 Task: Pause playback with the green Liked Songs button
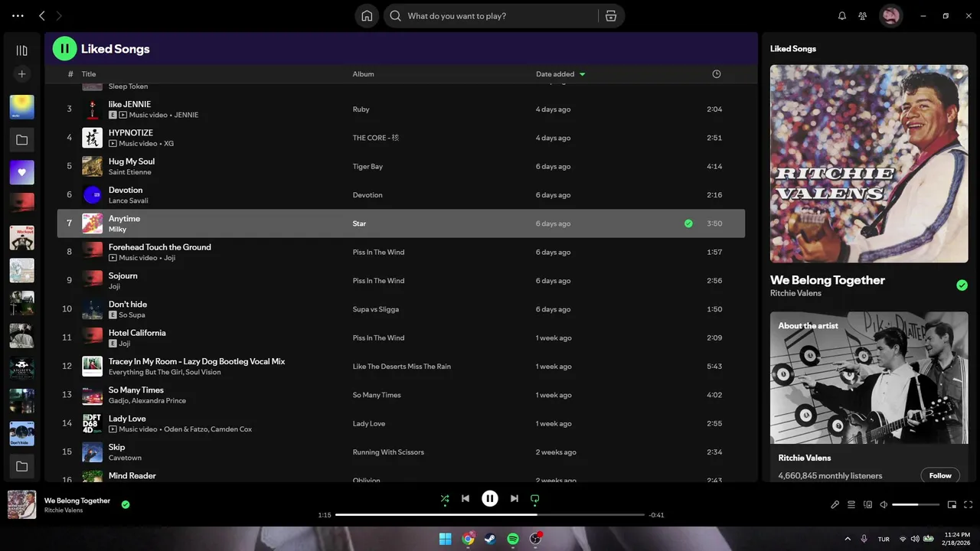point(64,48)
